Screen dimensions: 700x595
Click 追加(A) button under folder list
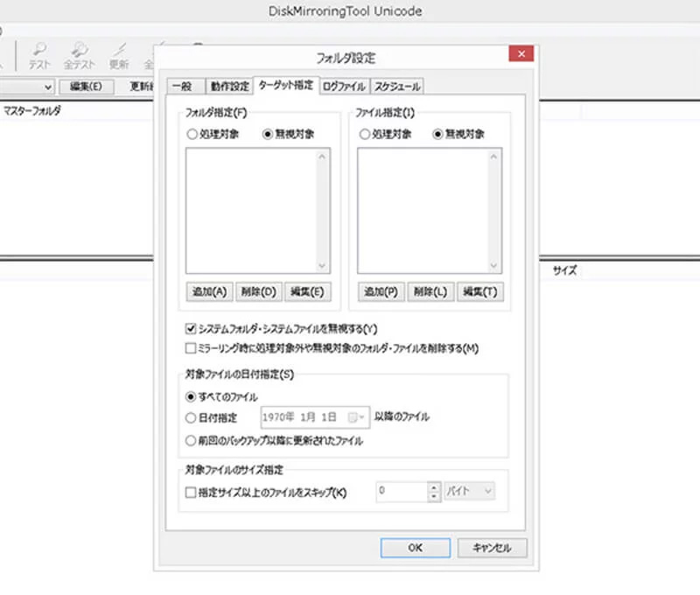[208, 292]
